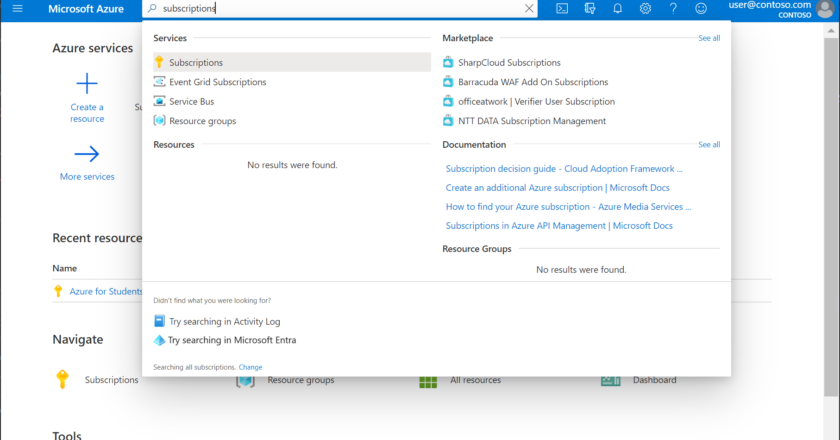Clear the search box with X
The image size is (840, 440).
529,9
